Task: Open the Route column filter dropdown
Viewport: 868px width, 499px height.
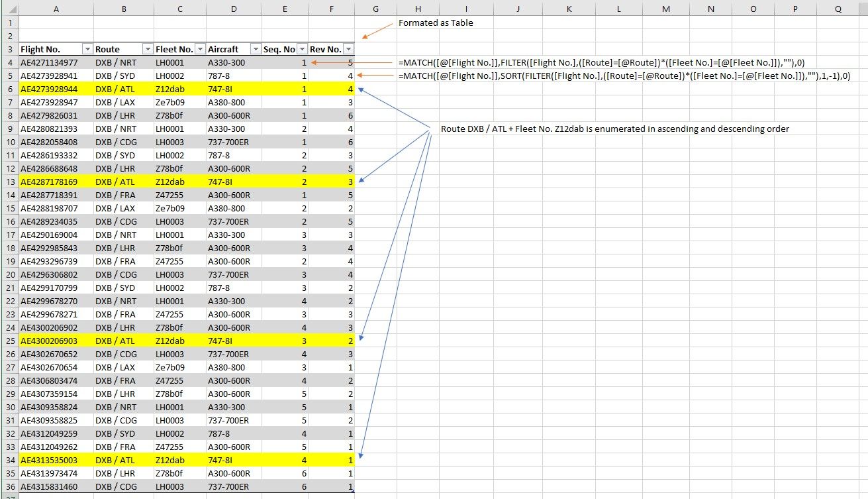Action: pyautogui.click(x=147, y=50)
